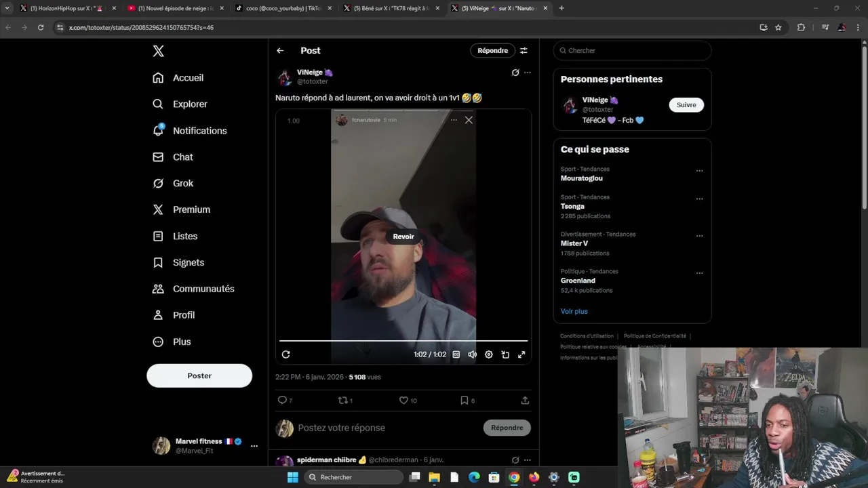Open more options for Mister V trend
Viewport: 868px width, 488px height.
point(699,236)
